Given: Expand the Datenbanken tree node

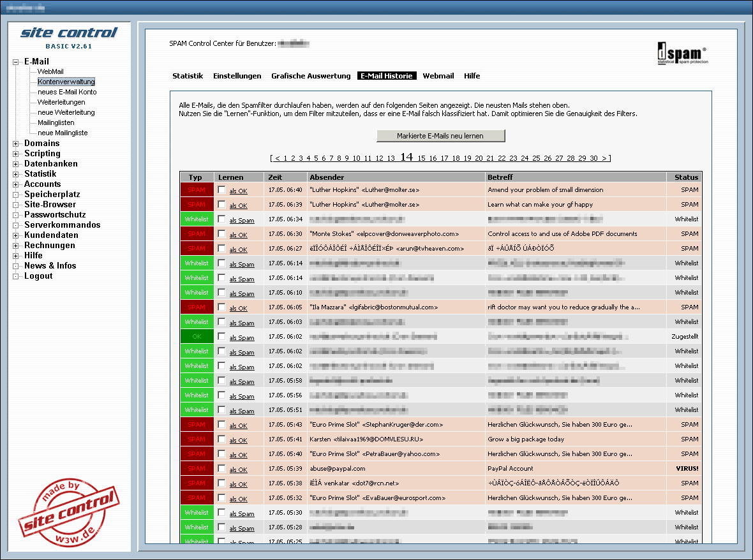Looking at the screenshot, I should 15,164.
